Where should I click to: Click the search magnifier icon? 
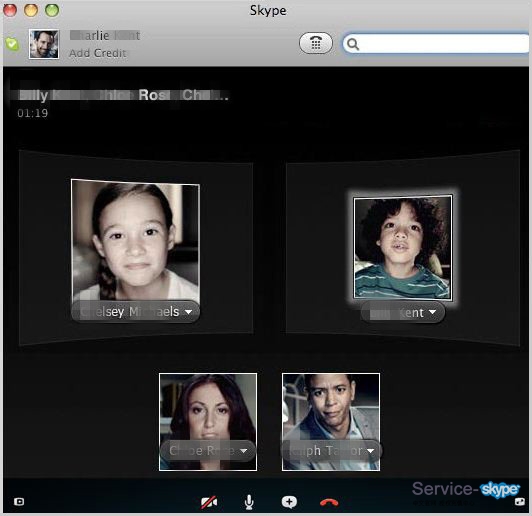[x=353, y=44]
